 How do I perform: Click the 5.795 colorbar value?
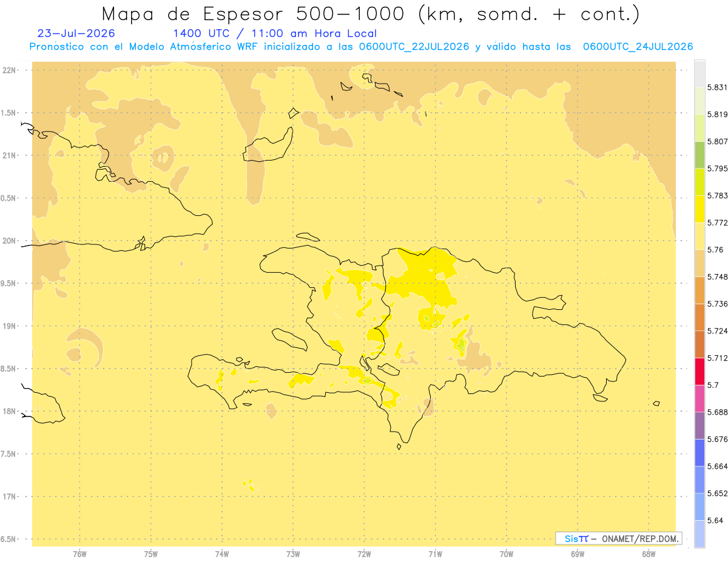(x=718, y=169)
